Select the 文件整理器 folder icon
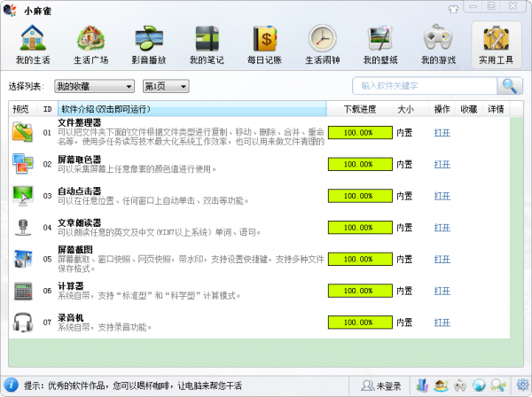 [22, 132]
